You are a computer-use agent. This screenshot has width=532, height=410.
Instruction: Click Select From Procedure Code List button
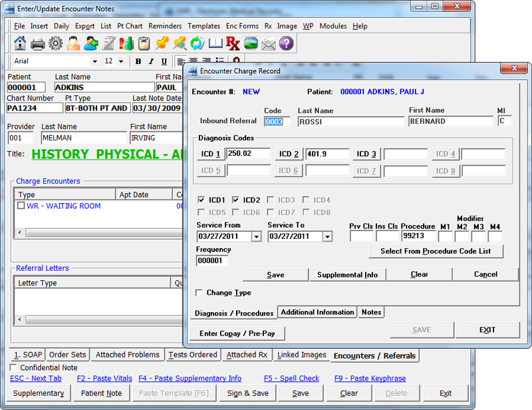[436, 251]
